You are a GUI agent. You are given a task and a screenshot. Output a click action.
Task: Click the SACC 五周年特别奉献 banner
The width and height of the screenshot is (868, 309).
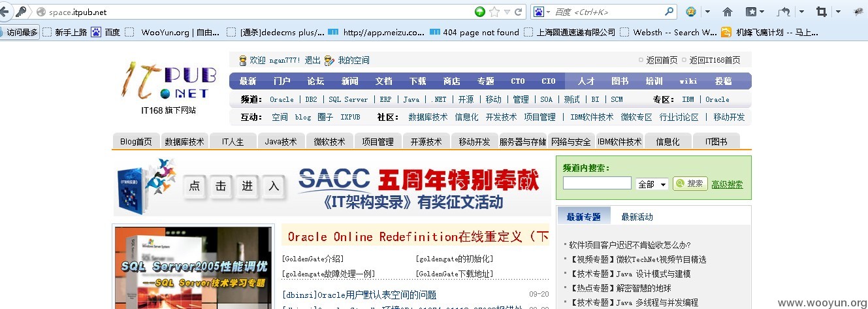[332, 186]
